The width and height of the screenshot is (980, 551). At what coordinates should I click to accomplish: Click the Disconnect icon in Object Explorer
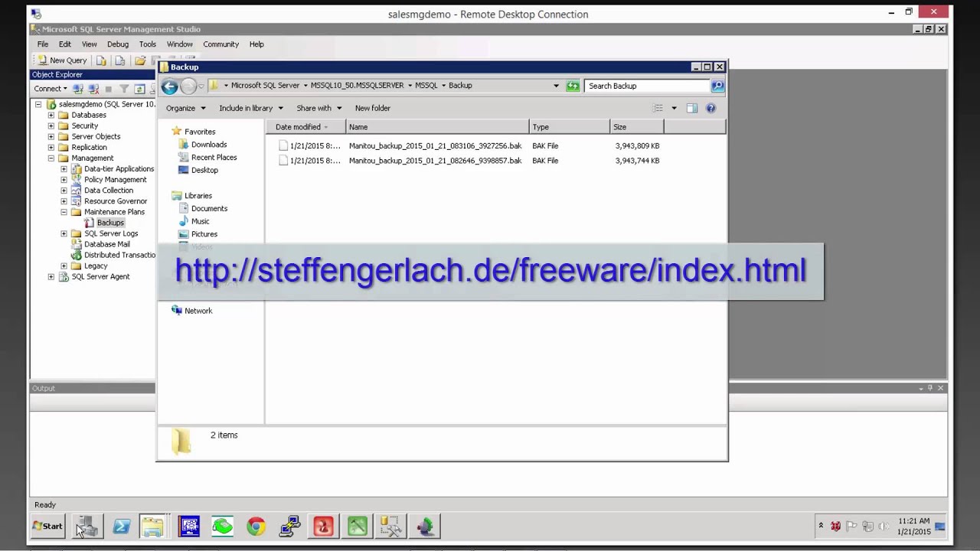pos(94,89)
